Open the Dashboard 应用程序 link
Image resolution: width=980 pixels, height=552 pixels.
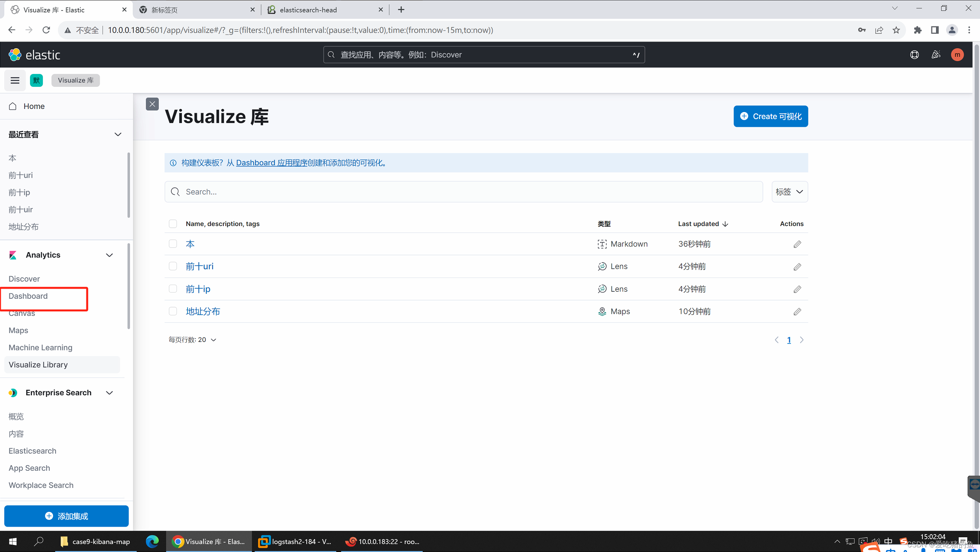[x=272, y=163]
